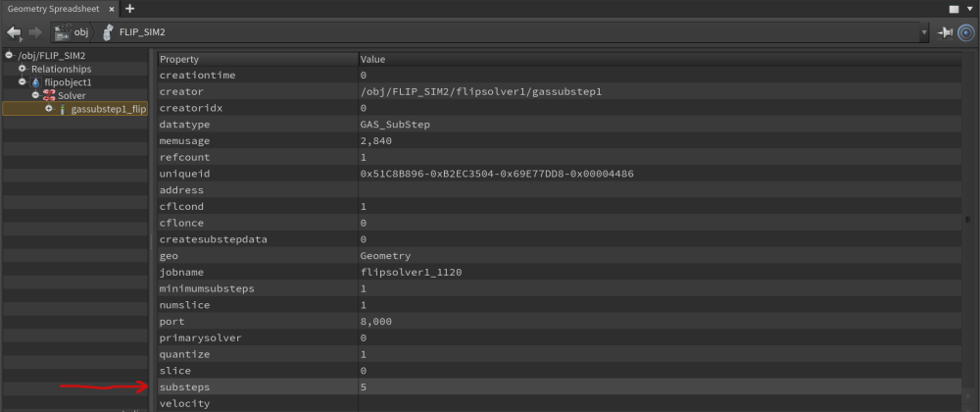The image size is (980, 412).
Task: Click the gassubstep1_flip green icon
Action: click(63, 110)
